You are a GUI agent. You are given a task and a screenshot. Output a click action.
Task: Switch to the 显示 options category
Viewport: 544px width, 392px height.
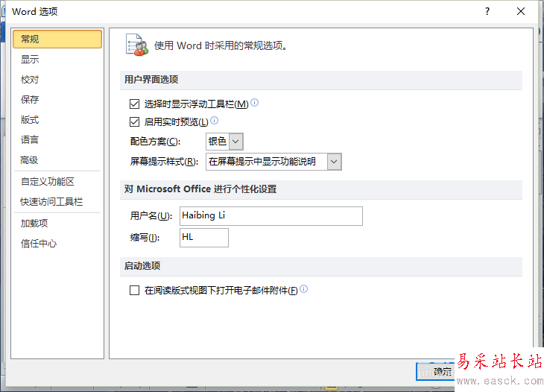tap(30, 60)
